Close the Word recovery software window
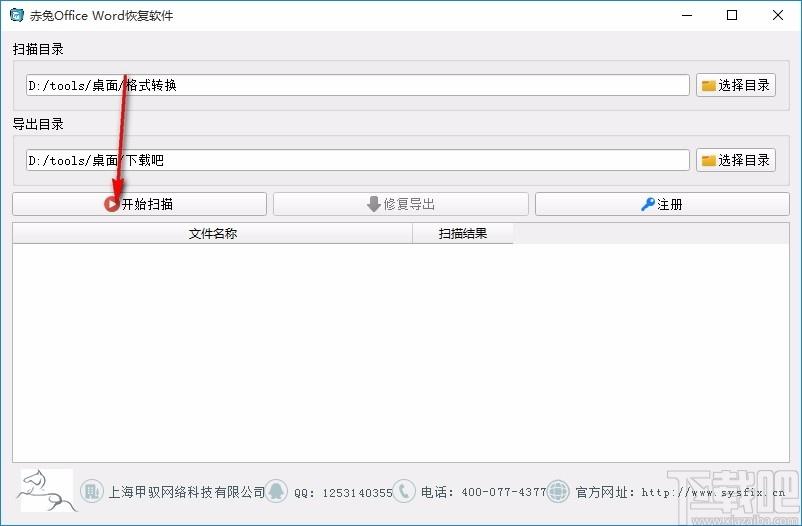Image resolution: width=802 pixels, height=526 pixels. 777,15
